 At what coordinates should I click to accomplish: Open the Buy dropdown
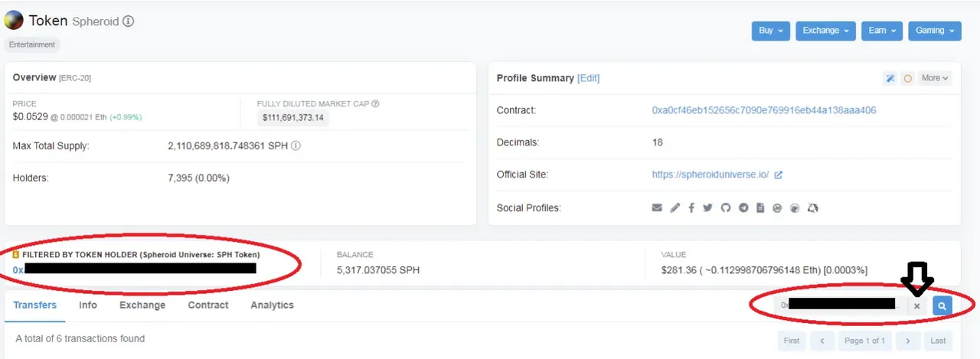[x=770, y=31]
